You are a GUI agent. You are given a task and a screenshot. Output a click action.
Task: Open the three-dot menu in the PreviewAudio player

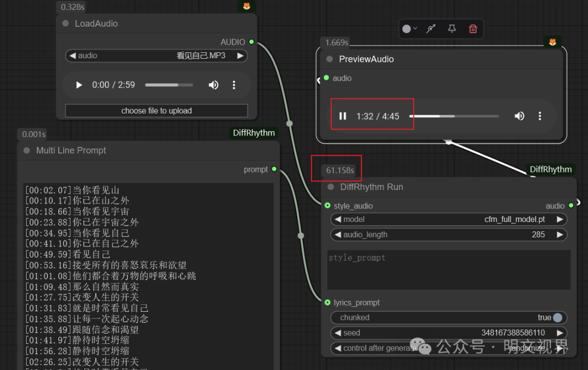click(540, 116)
